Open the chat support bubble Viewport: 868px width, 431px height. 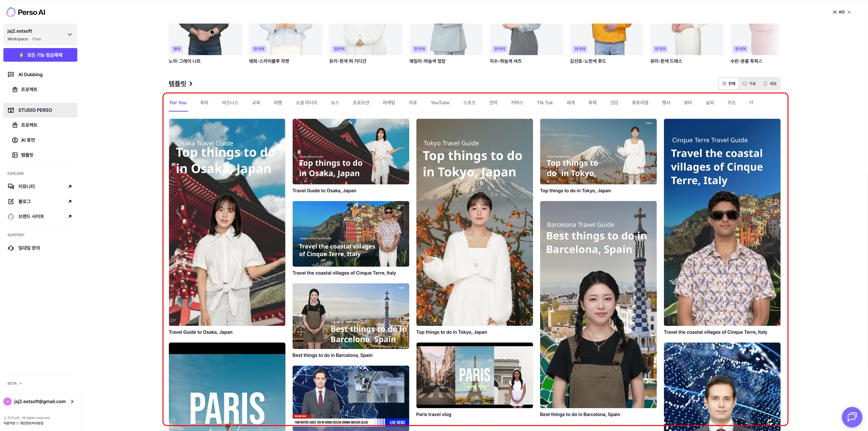[851, 417]
